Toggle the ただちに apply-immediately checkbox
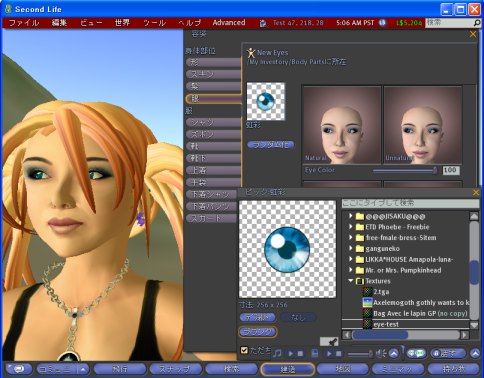 (x=244, y=350)
